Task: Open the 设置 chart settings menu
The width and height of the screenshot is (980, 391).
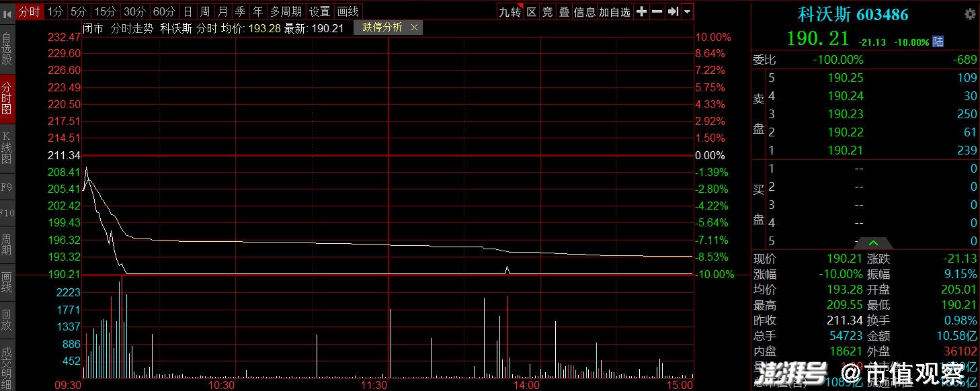Action: 320,11
